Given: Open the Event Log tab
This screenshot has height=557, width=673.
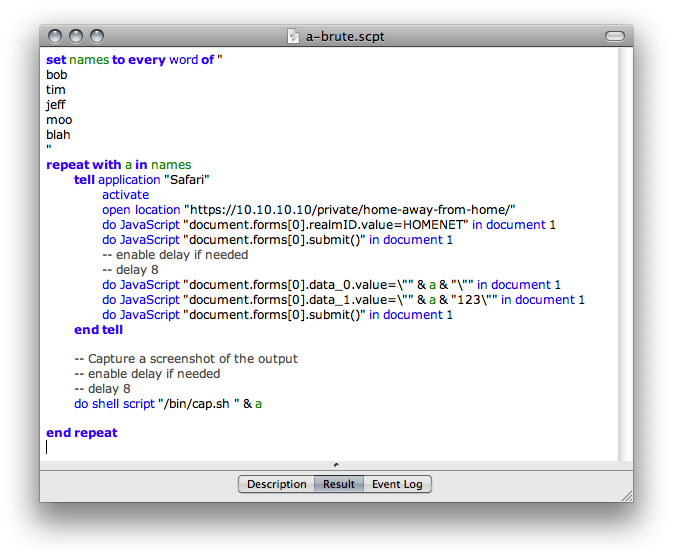Looking at the screenshot, I should coord(397,484).
